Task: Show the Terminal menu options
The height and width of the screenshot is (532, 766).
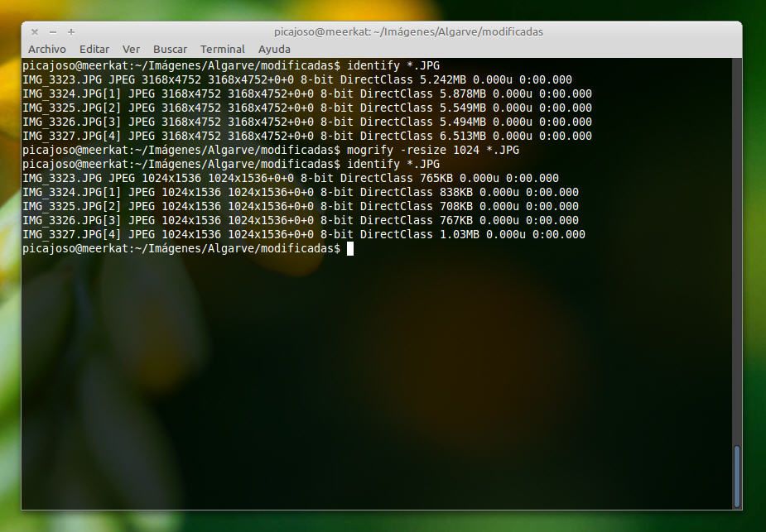Action: (x=223, y=50)
